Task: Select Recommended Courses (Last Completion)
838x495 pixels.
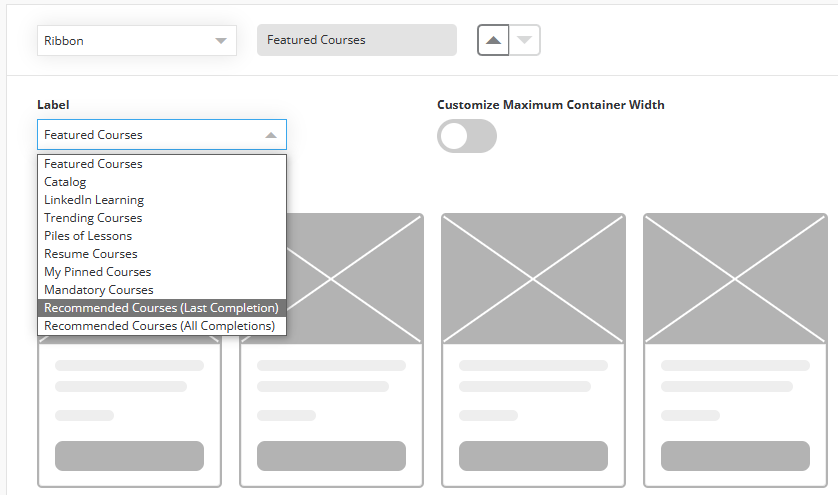Action: 162,308
